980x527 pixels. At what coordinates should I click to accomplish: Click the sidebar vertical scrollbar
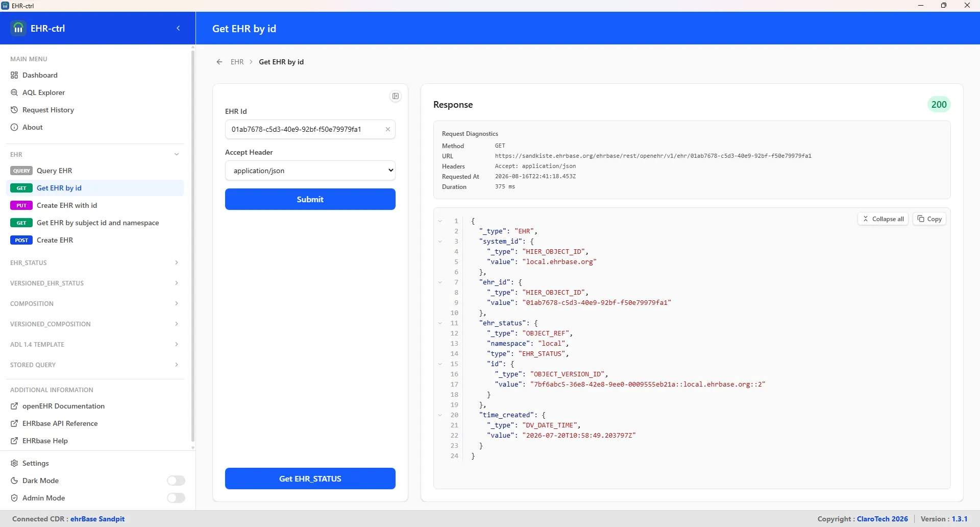(x=193, y=245)
